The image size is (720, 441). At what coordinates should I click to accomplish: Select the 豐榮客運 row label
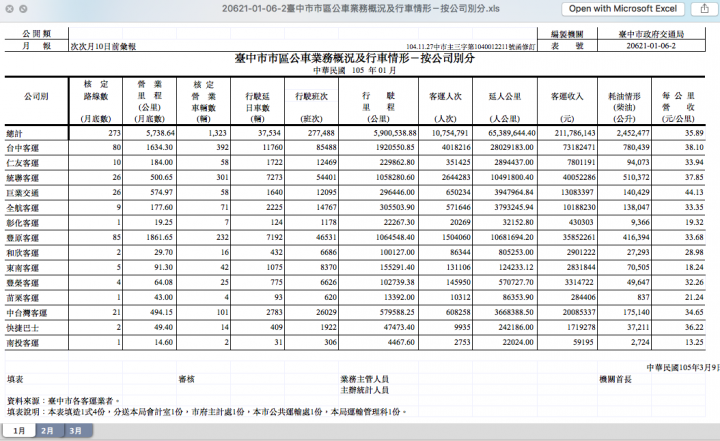coord(22,283)
